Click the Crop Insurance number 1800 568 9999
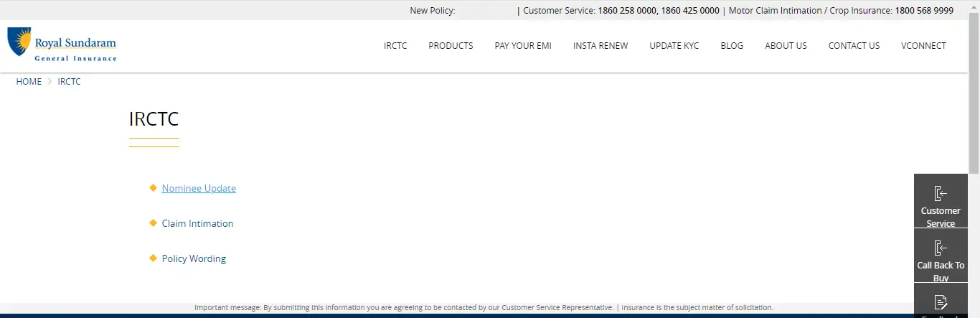Viewport: 980px width, 318px height. point(924,10)
